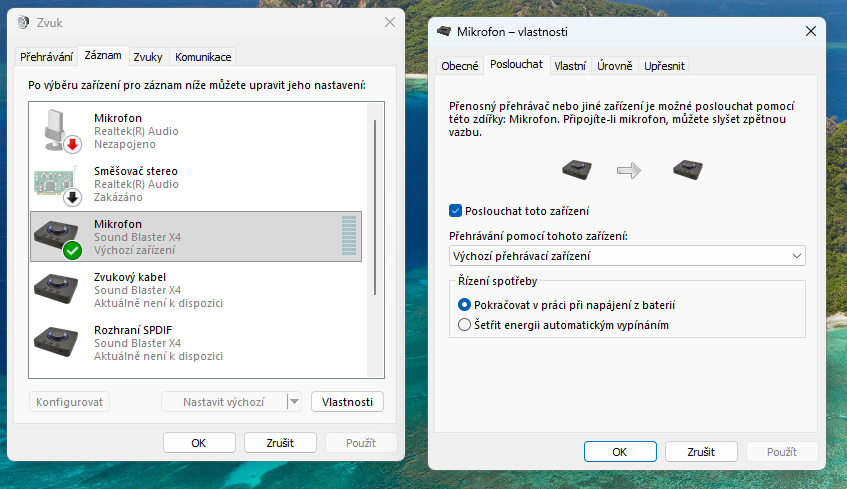The width and height of the screenshot is (847, 489).
Task: Close the Zvuk window
Action: pyautogui.click(x=390, y=22)
